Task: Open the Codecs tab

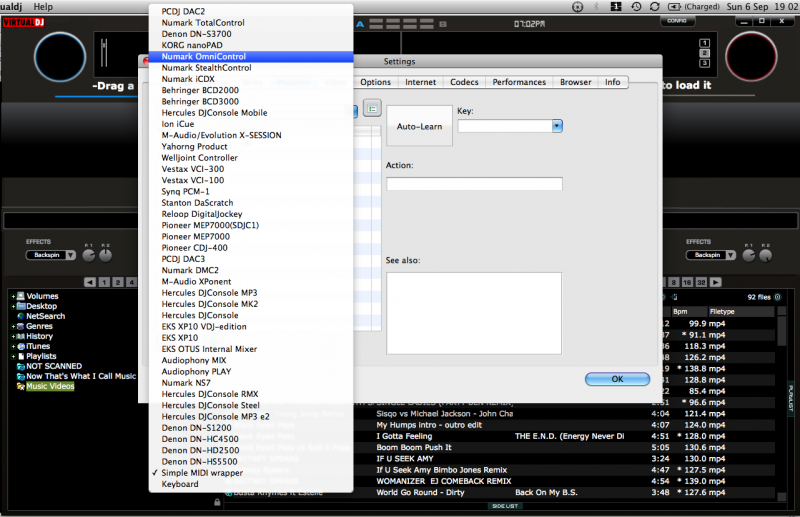Action: coord(464,82)
